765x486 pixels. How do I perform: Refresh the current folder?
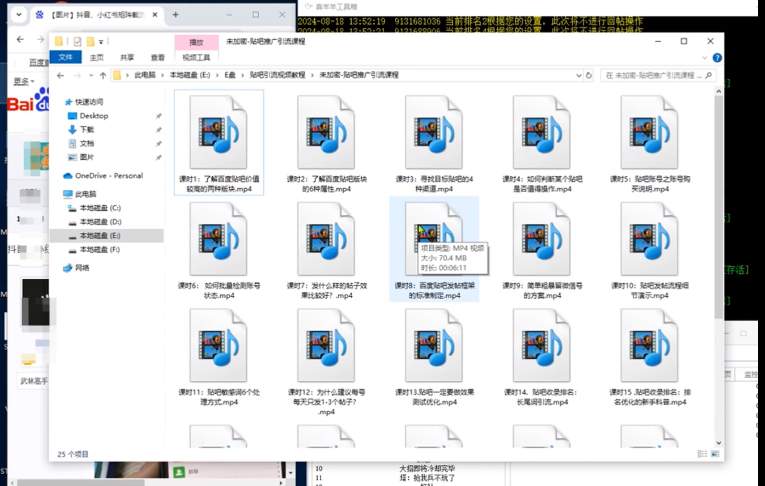click(589, 76)
